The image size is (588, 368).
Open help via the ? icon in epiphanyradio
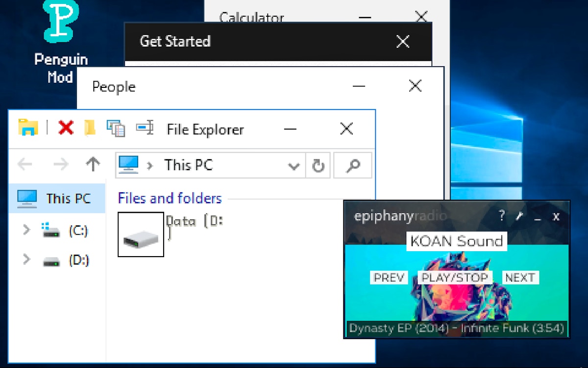501,216
